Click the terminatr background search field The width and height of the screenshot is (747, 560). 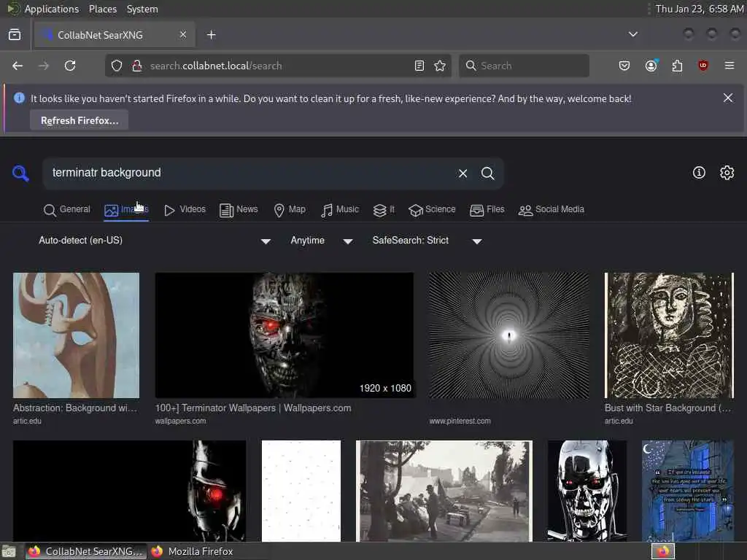tap(248, 173)
